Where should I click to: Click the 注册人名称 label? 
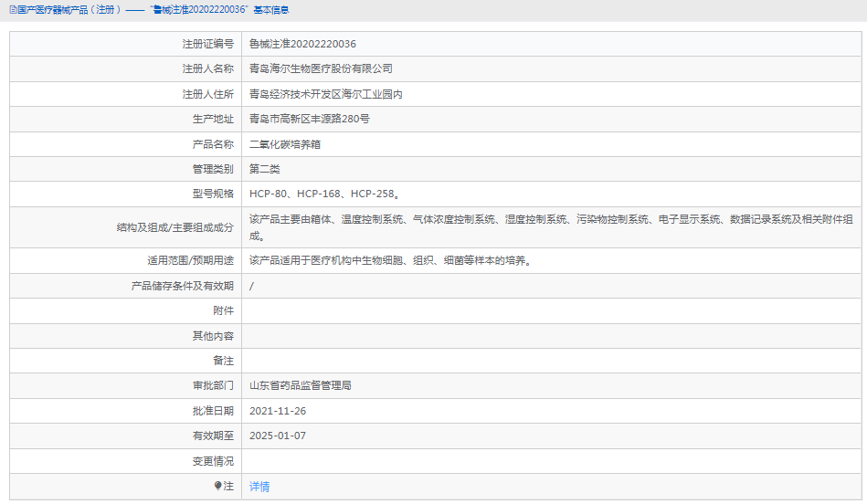[x=208, y=68]
